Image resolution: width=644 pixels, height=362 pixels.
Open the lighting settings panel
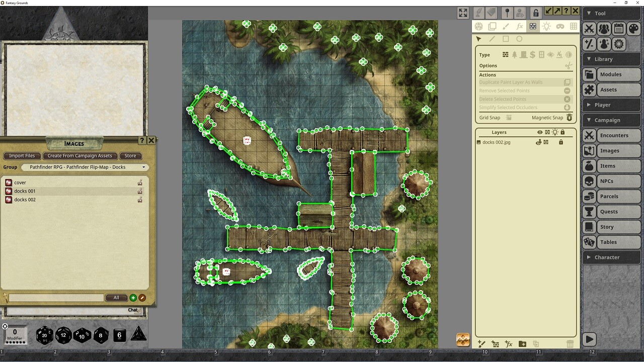(546, 26)
